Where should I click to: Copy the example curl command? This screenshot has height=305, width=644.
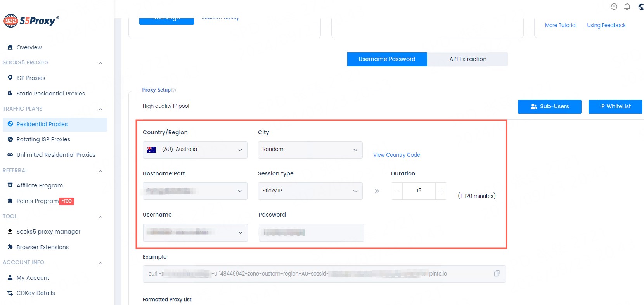click(x=496, y=274)
